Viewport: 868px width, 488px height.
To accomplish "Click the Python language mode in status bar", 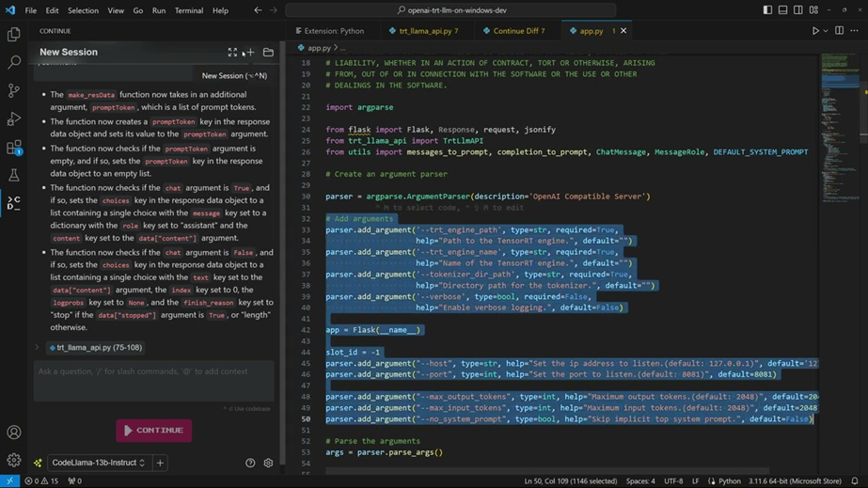I will click(729, 480).
